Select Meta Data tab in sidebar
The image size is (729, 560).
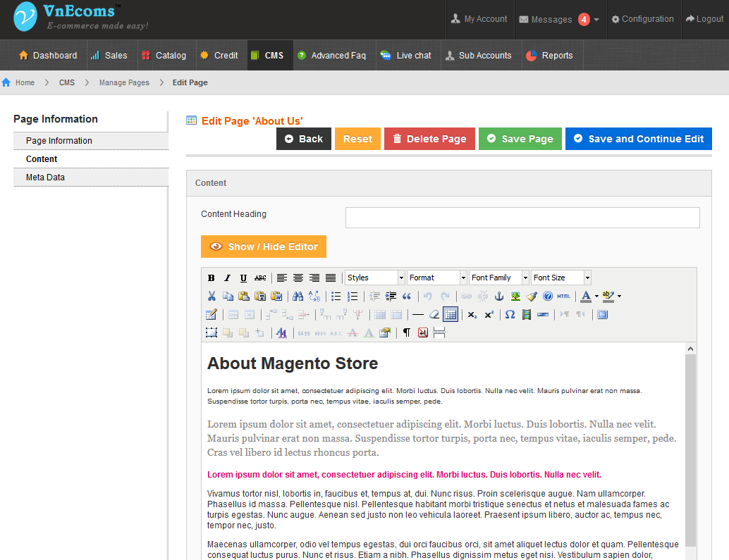point(91,178)
